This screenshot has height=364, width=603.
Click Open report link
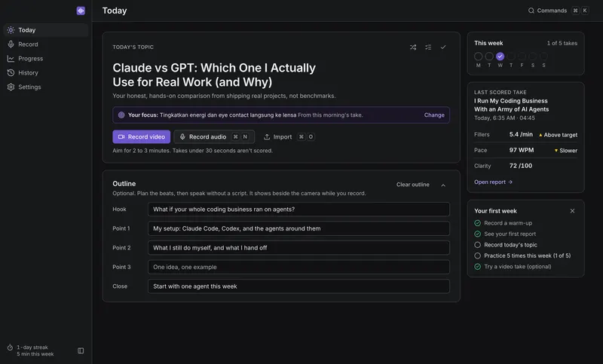(x=493, y=182)
